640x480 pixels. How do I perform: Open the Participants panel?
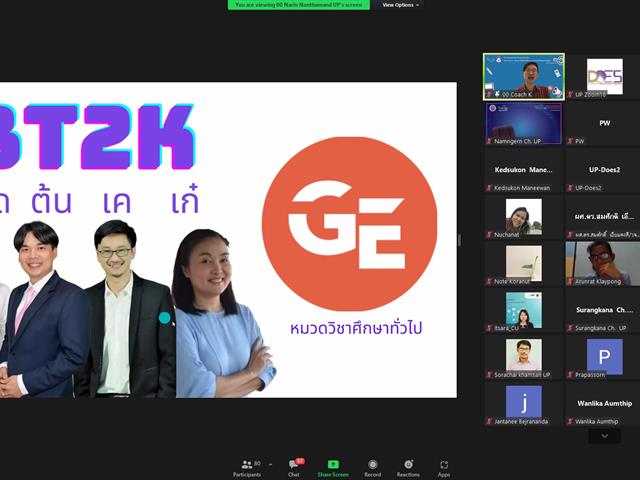[247, 468]
